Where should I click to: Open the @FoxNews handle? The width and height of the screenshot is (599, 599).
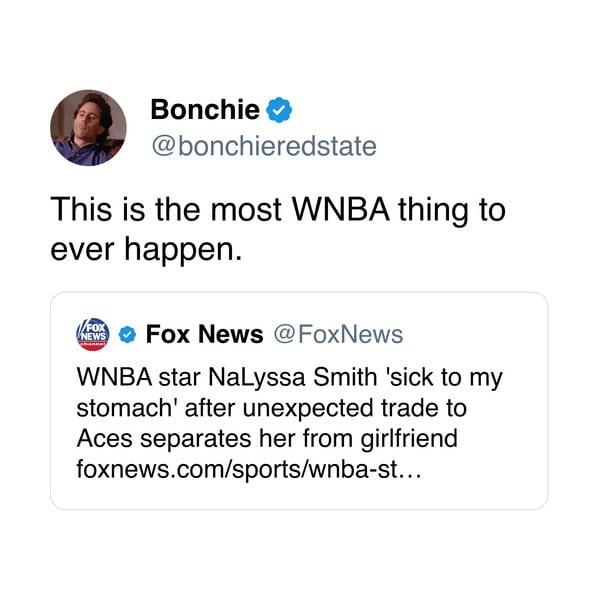(x=338, y=335)
